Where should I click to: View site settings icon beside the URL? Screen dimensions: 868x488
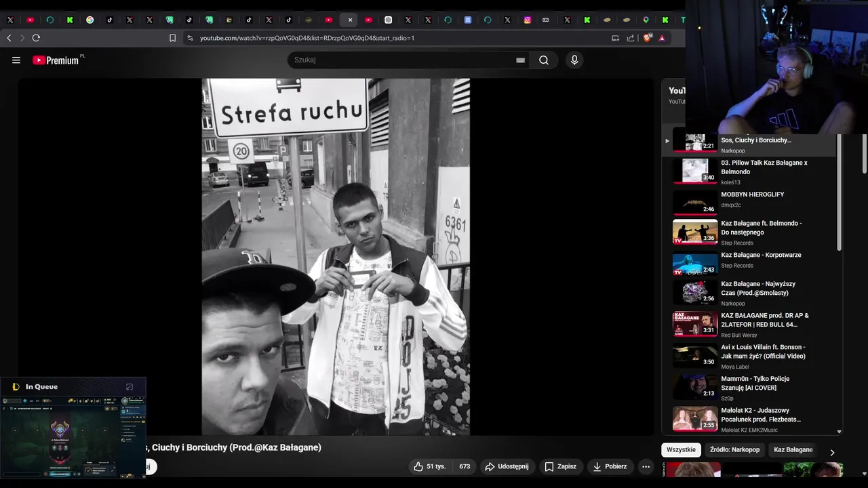[x=190, y=38]
